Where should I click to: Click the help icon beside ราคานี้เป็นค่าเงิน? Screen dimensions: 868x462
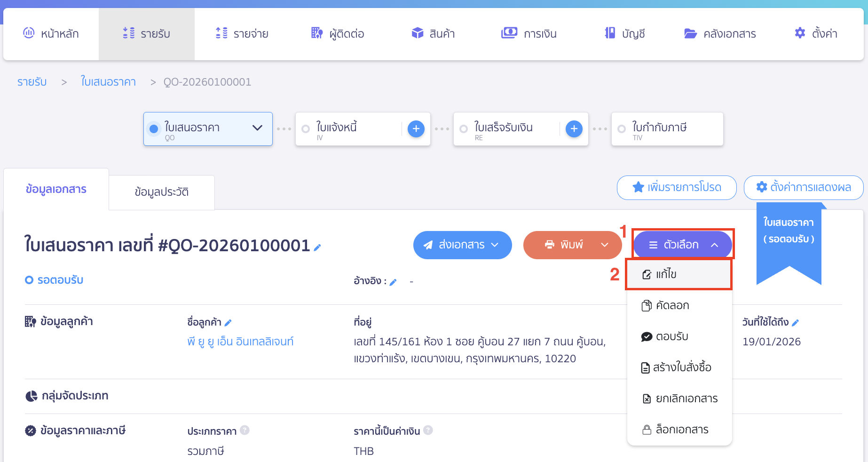coord(428,430)
